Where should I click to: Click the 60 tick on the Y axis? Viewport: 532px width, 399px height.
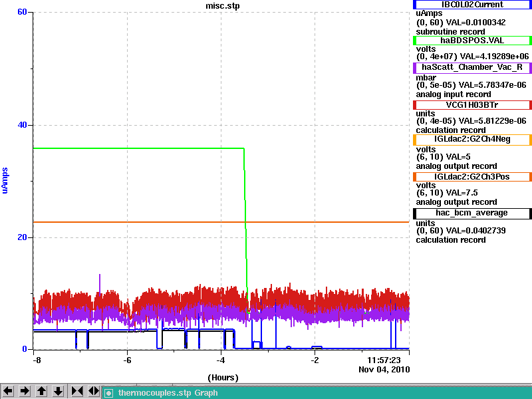(x=22, y=12)
